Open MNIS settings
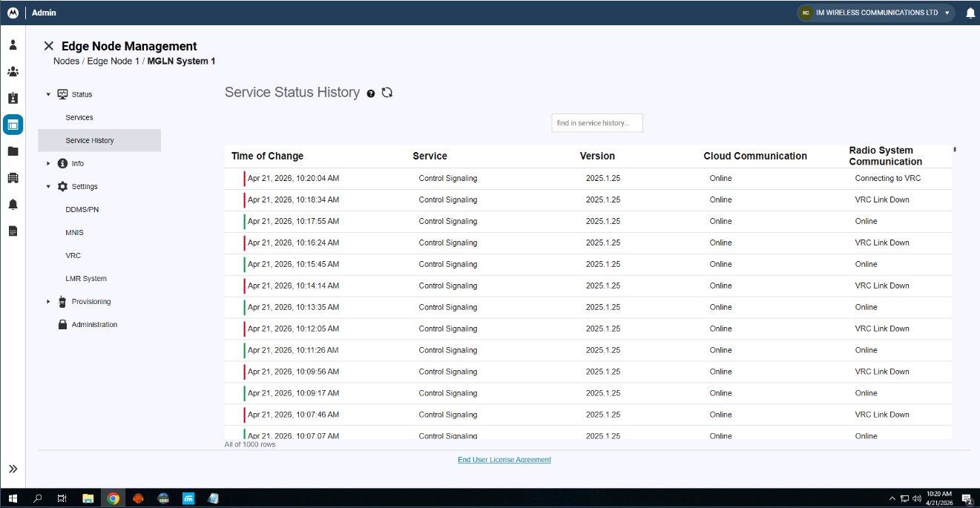 [74, 232]
